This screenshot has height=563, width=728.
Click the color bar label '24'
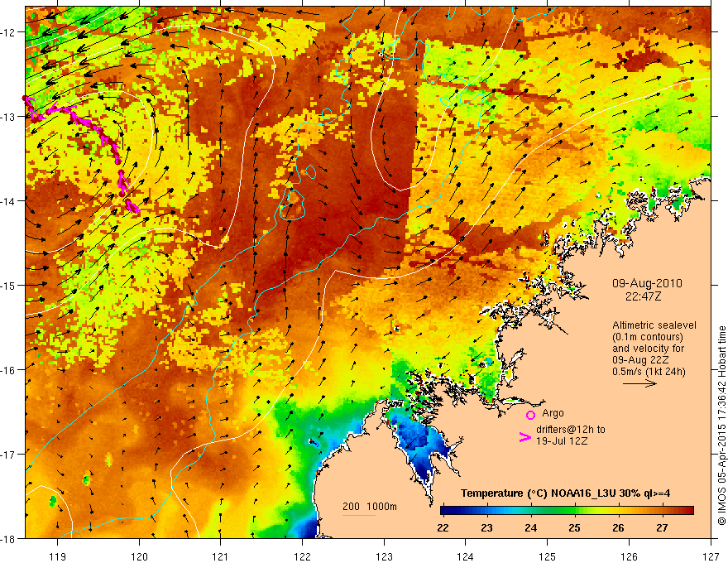(530, 527)
